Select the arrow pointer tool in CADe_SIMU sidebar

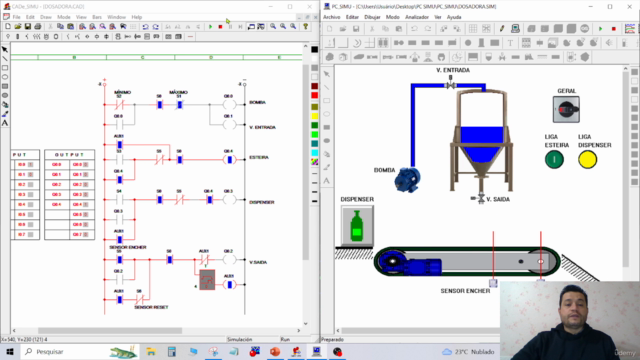click(x=5, y=49)
